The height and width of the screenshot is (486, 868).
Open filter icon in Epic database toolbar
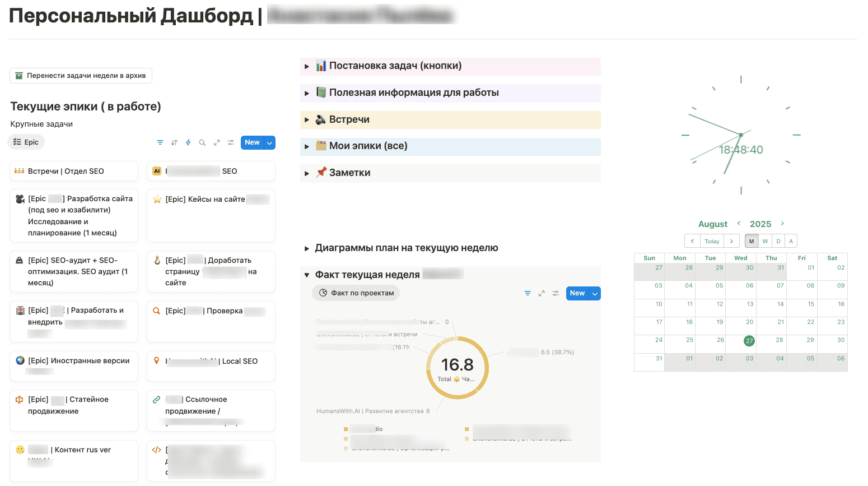(x=160, y=142)
